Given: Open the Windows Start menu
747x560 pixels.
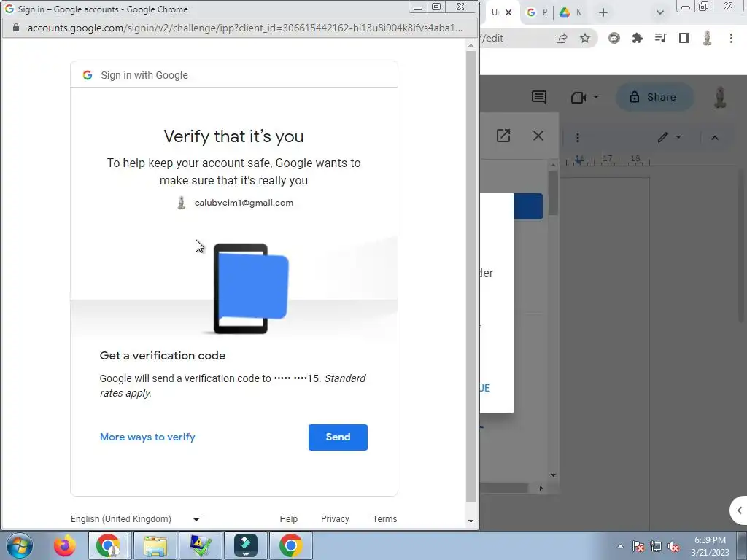Looking at the screenshot, I should (x=20, y=545).
